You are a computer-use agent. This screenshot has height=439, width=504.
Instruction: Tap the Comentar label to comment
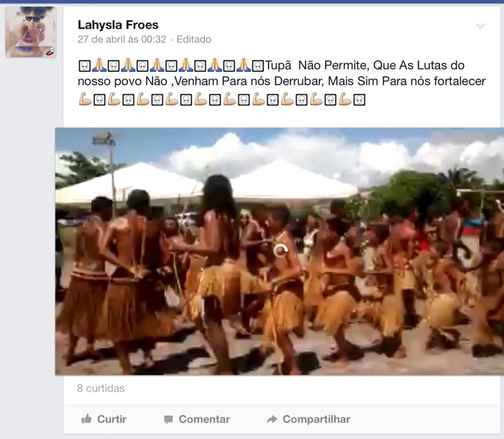204,419
